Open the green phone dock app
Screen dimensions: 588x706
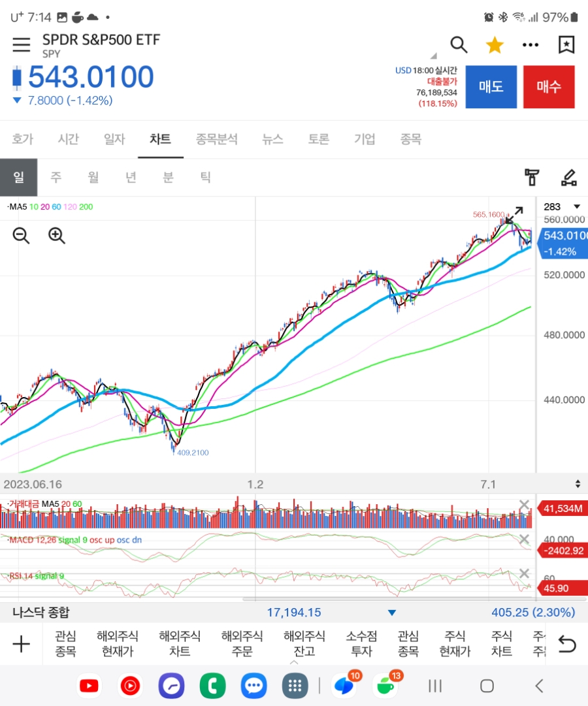pyautogui.click(x=213, y=686)
